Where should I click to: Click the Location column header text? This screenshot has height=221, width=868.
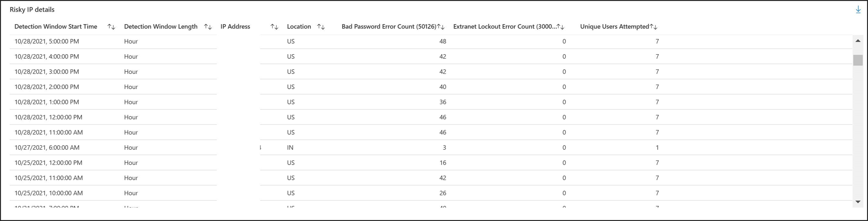click(299, 27)
